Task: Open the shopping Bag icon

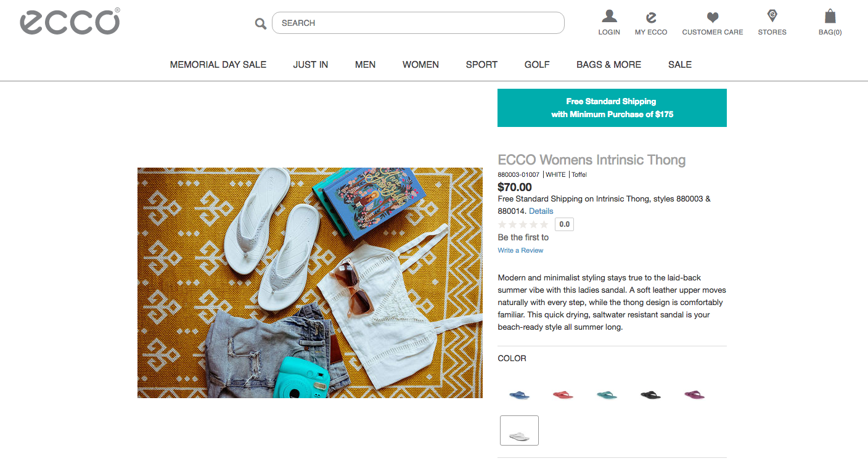Action: tap(830, 16)
